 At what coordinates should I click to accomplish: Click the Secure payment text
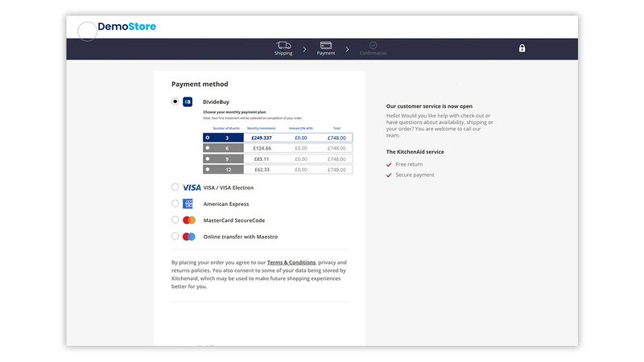tap(415, 175)
